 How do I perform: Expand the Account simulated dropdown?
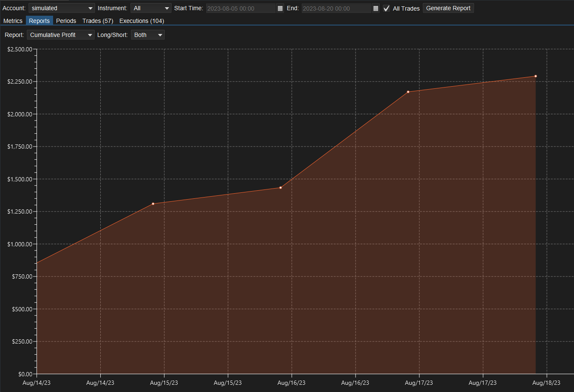tap(62, 8)
